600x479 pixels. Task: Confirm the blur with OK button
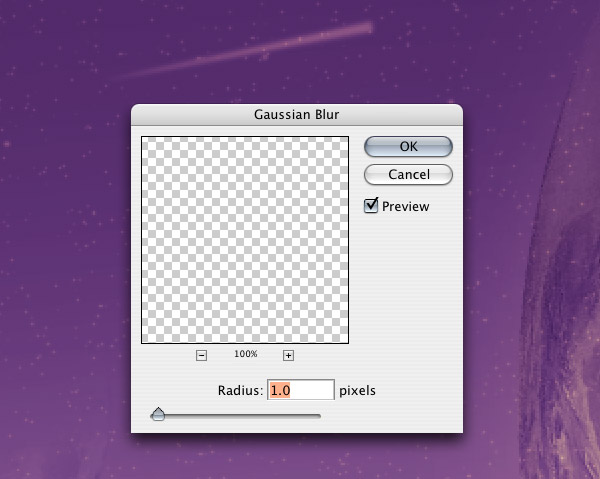pos(408,147)
